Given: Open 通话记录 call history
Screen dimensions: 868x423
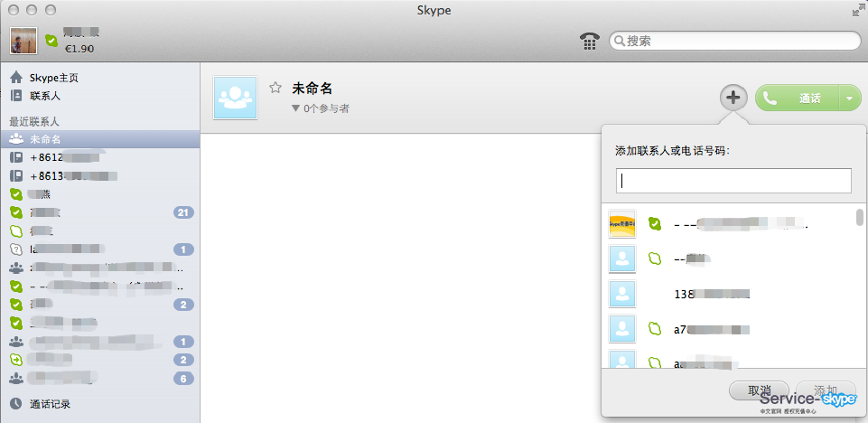Looking at the screenshot, I should coord(49,404).
